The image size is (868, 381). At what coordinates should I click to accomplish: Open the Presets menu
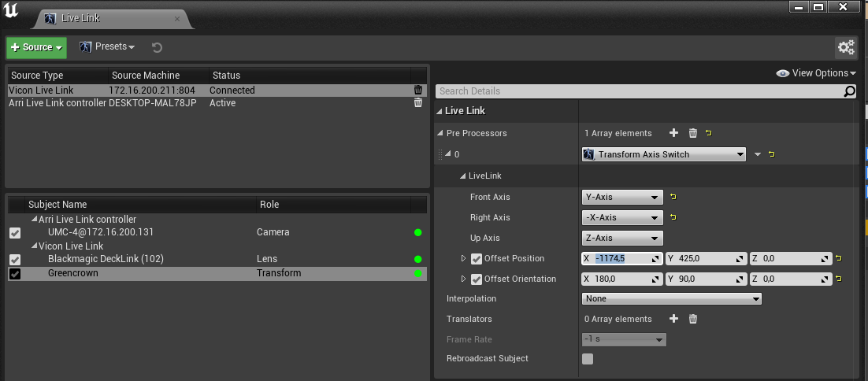(x=107, y=47)
